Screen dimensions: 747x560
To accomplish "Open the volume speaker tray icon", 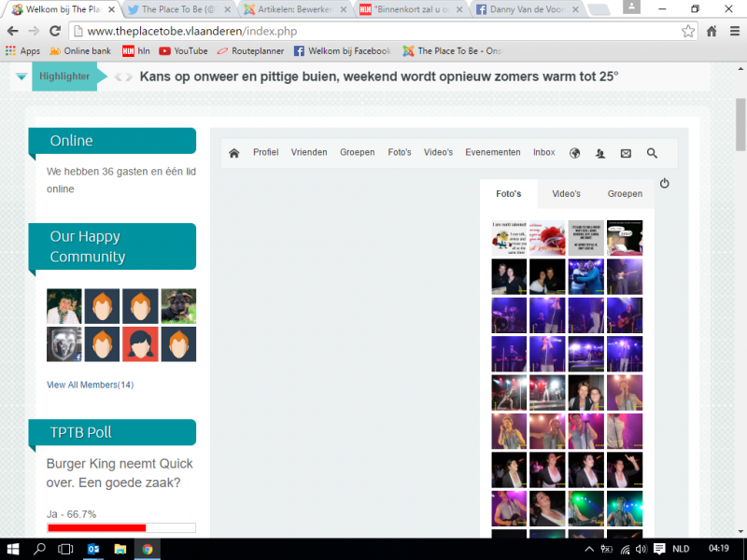I will pyautogui.click(x=641, y=549).
